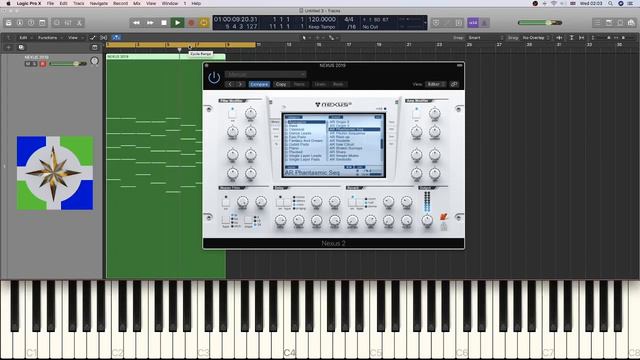Click the Compare button in plugin header
The image size is (640, 360).
(259, 84)
